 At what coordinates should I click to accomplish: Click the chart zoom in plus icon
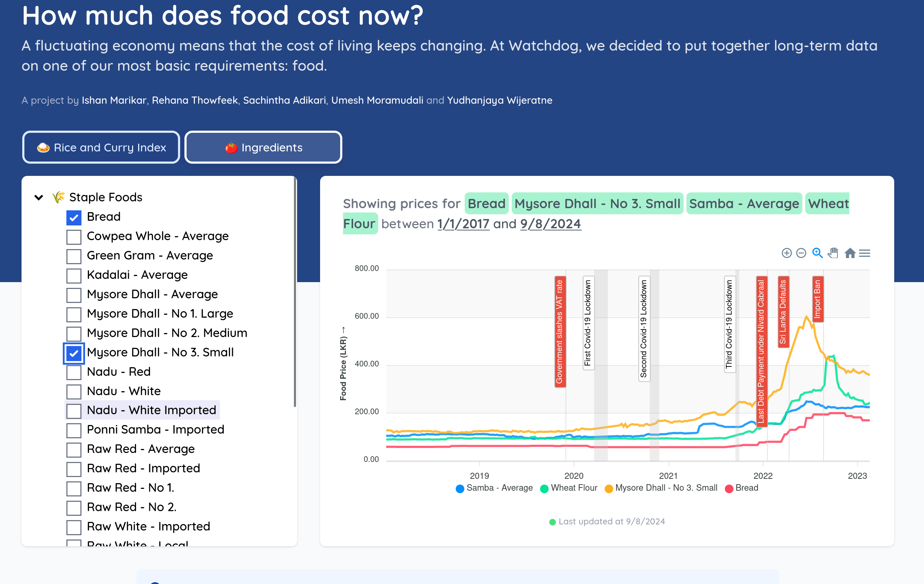[x=786, y=253]
